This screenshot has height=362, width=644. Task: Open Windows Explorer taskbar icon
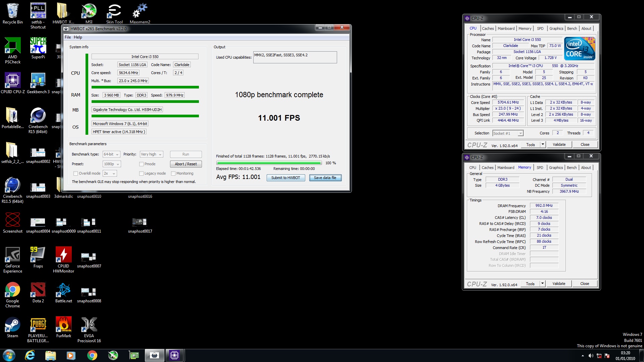[x=51, y=355]
